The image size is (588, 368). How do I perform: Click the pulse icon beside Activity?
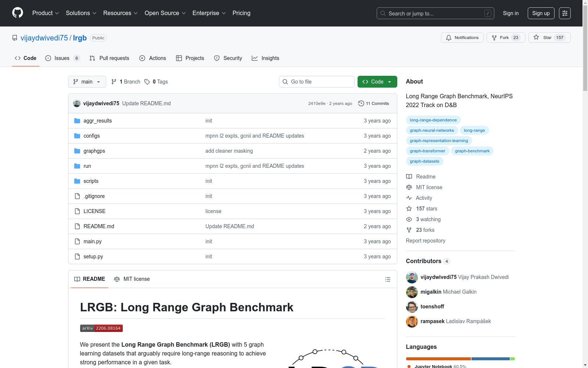(409, 198)
